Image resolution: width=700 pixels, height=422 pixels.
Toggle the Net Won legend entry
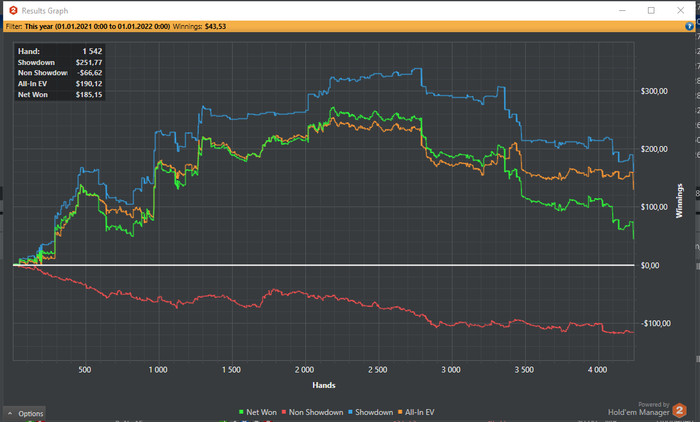click(x=258, y=412)
